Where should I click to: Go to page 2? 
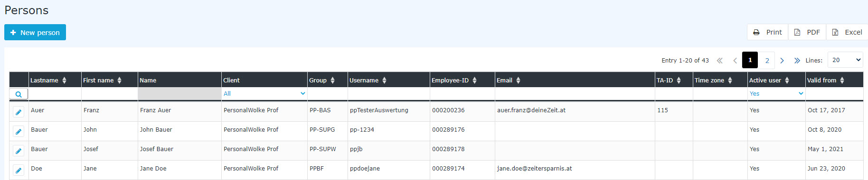[x=767, y=60]
